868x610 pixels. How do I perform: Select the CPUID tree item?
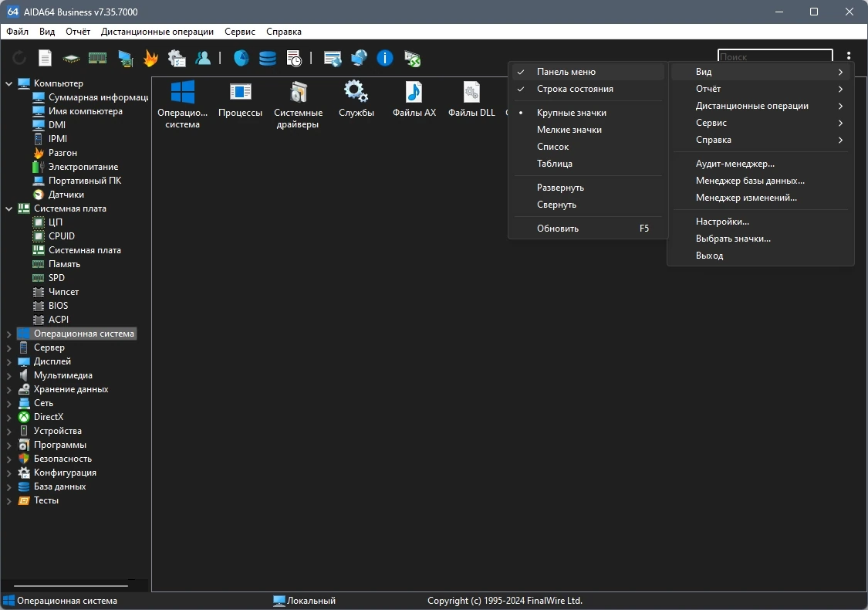(54, 236)
